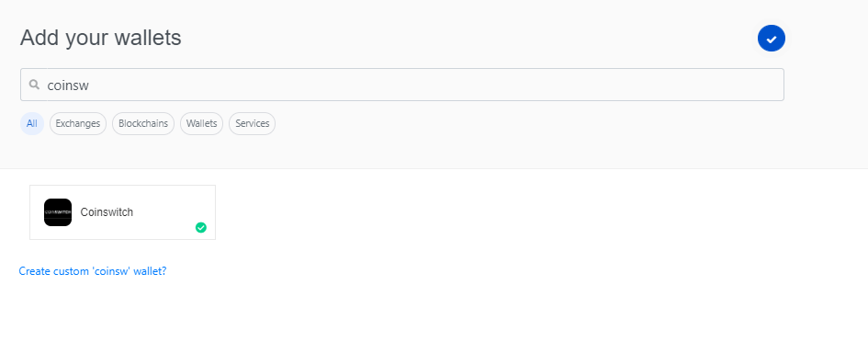This screenshot has width=868, height=342.
Task: Show only Wallets category
Action: click(201, 123)
